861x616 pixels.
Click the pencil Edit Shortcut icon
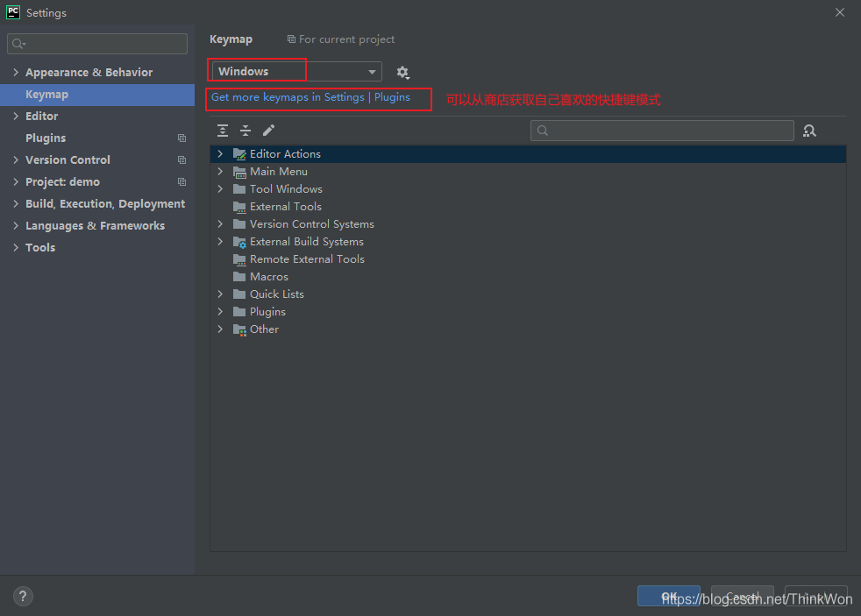coord(268,131)
